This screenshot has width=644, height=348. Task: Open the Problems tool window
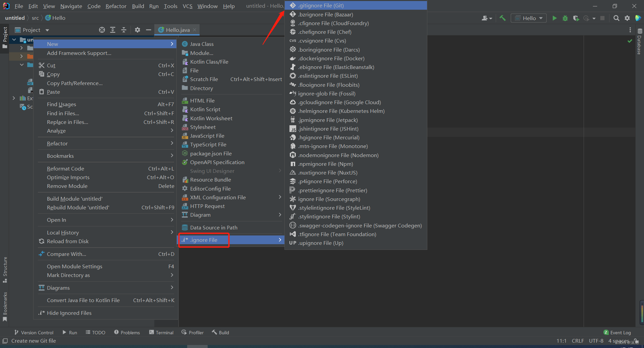(127, 332)
